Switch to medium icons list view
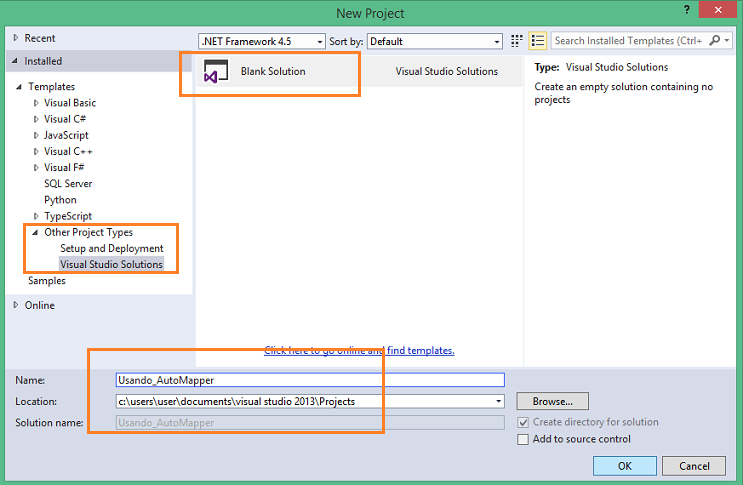 click(537, 41)
